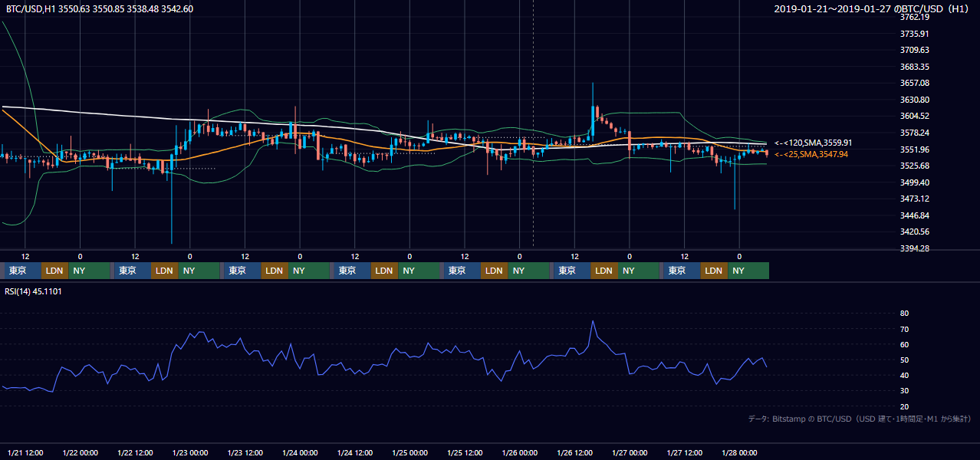Screen dimensions: 980x460
Task: Select the 1/21 12:00 time axis label
Action: pos(25,452)
